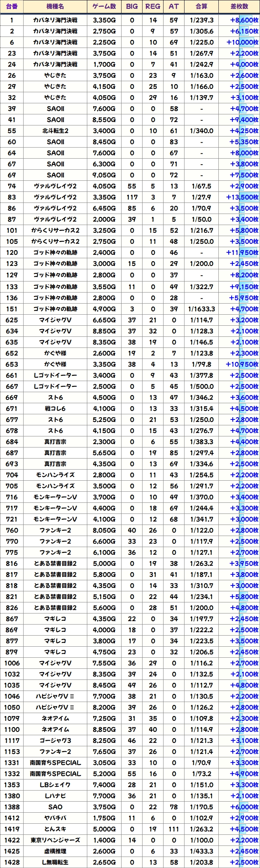Click the AT count 111 cell
Screen dimensions: 260x868
(174, 829)
